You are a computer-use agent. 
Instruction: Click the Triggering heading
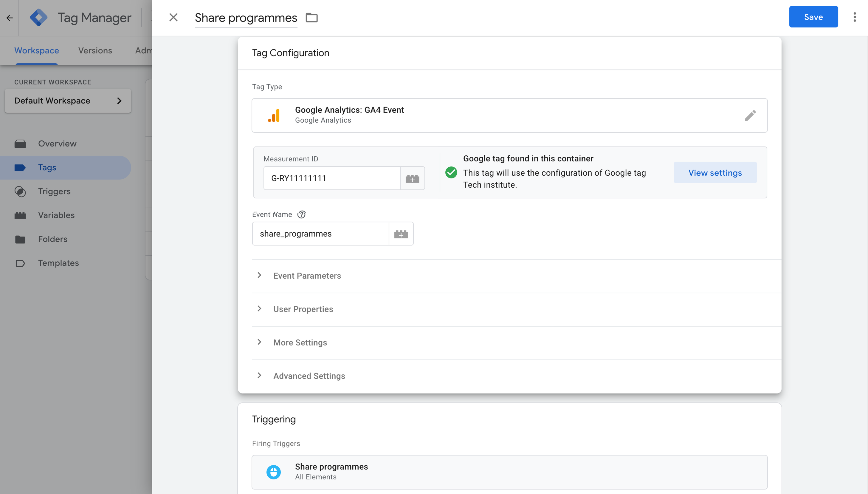[x=274, y=419]
